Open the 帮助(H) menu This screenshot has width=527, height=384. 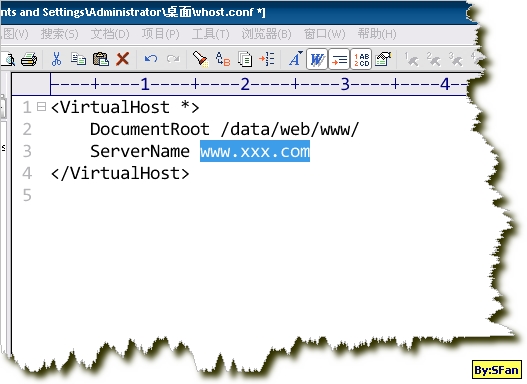(377, 34)
